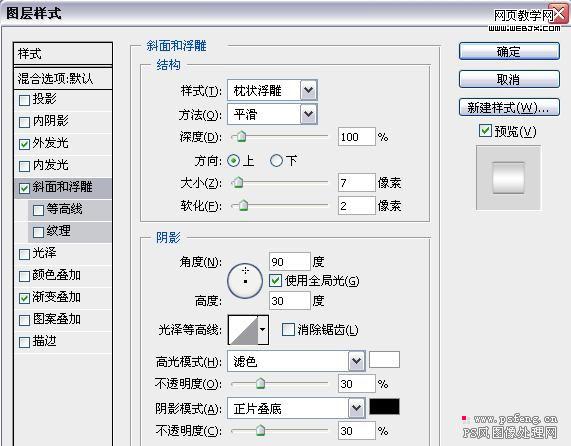Image resolution: width=571 pixels, height=446 pixels.
Task: Click the 软化 soften slider handle
Action: pos(243,205)
